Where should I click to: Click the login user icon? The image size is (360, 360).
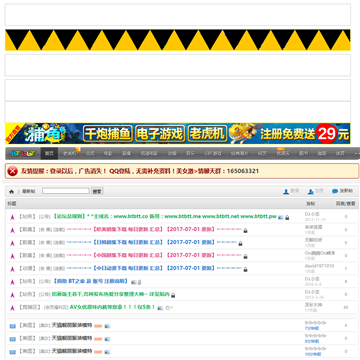286,192
